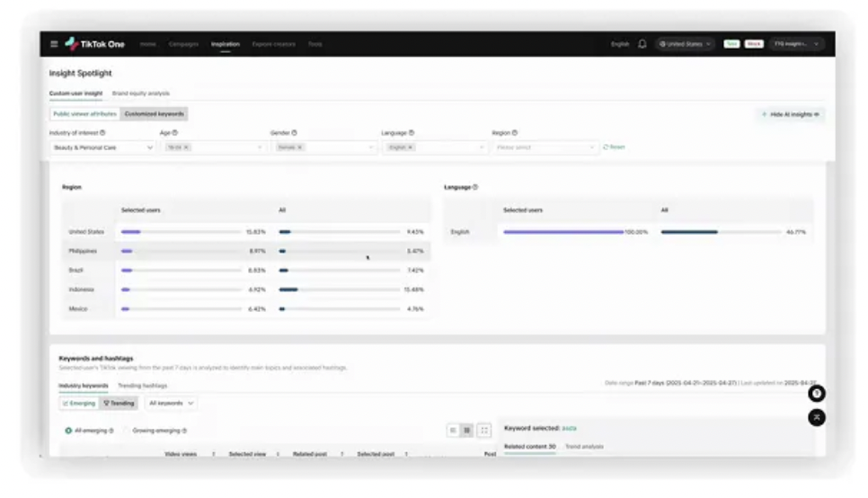868x498 pixels.
Task: Click the English selected users 100% bar
Action: [x=563, y=232]
